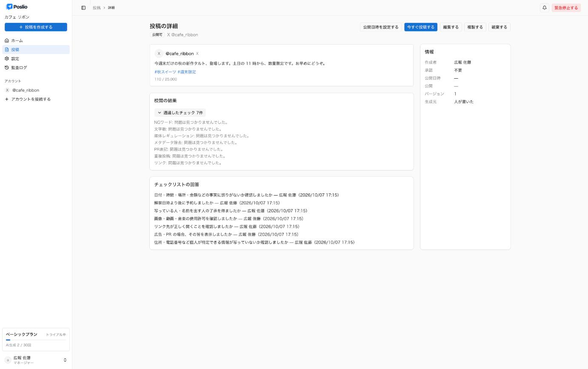Click checklist item 解禁日時より後に予約しましたか
Screen dimensions: 588x369
coord(217,203)
